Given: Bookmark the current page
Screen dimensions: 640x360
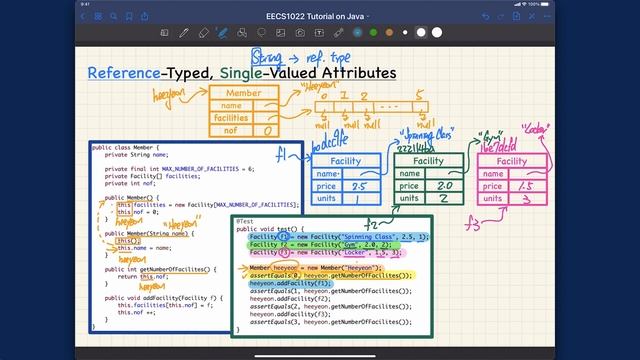Looking at the screenshot, I should pos(129,16).
